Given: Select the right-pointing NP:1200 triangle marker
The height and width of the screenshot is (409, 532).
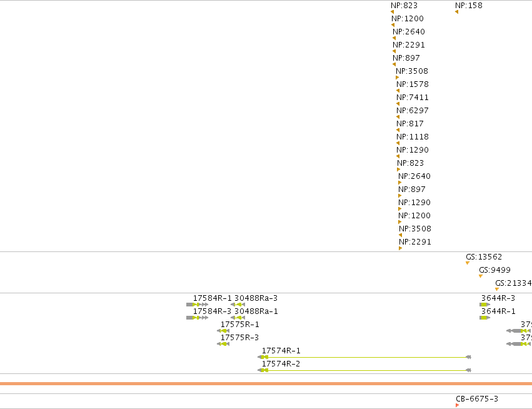Looking at the screenshot, I should tap(400, 222).
